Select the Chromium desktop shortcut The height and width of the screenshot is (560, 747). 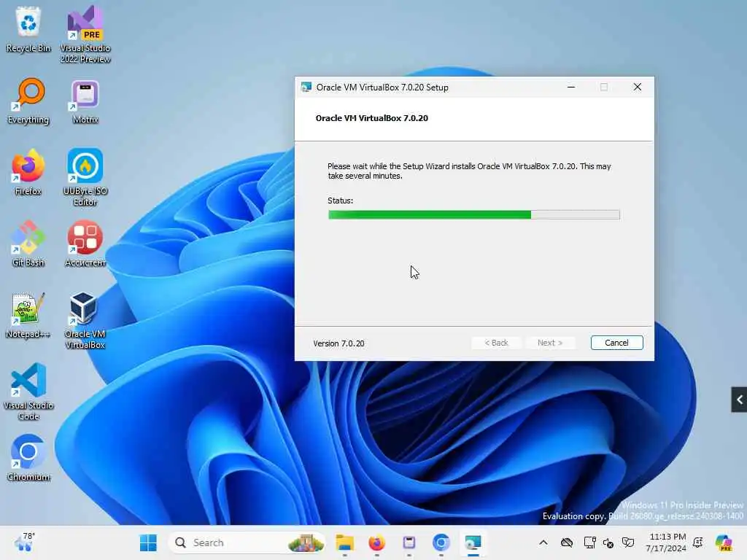click(x=28, y=458)
